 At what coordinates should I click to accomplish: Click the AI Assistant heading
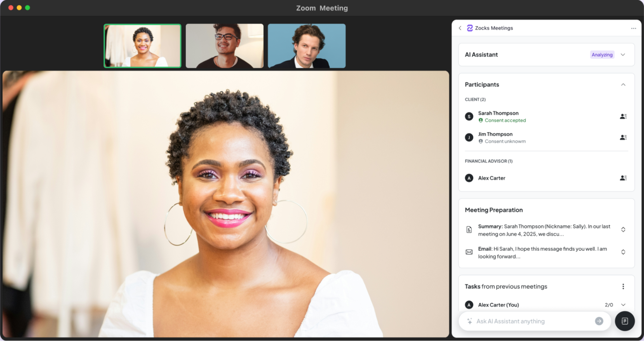pyautogui.click(x=481, y=55)
